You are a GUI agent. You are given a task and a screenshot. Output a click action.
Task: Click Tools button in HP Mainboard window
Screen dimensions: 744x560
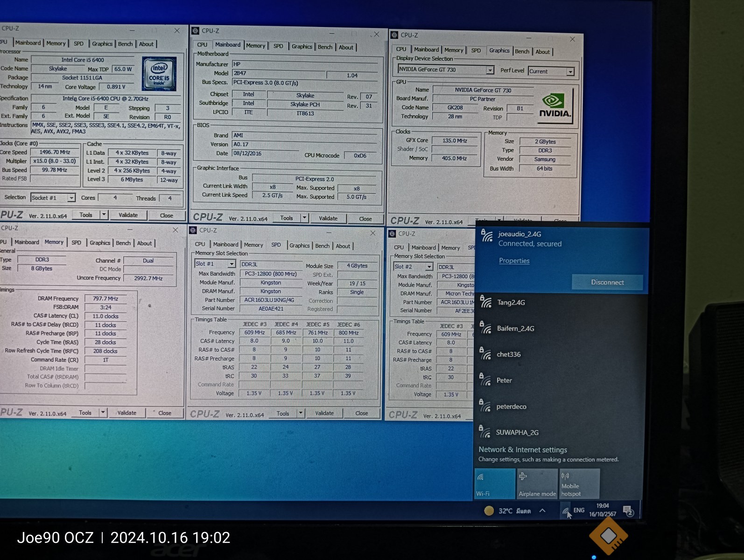(286, 218)
